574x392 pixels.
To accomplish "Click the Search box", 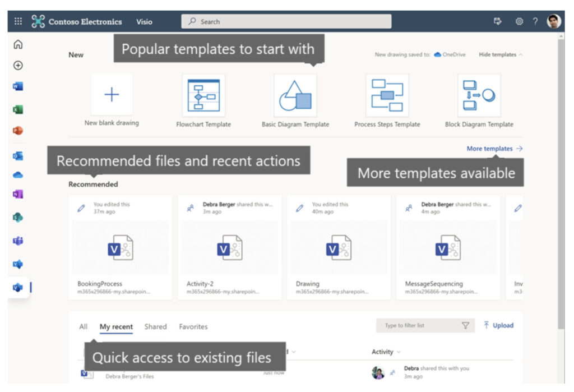I will pyautogui.click(x=286, y=21).
